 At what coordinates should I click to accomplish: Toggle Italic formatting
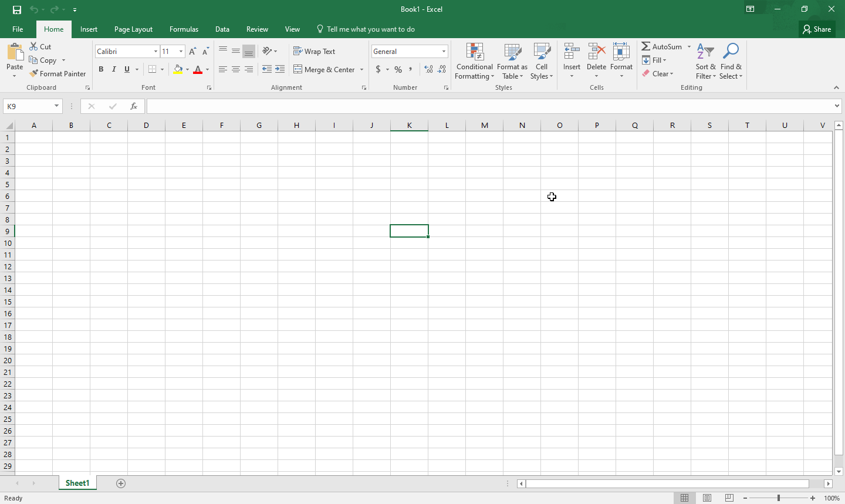click(x=114, y=69)
